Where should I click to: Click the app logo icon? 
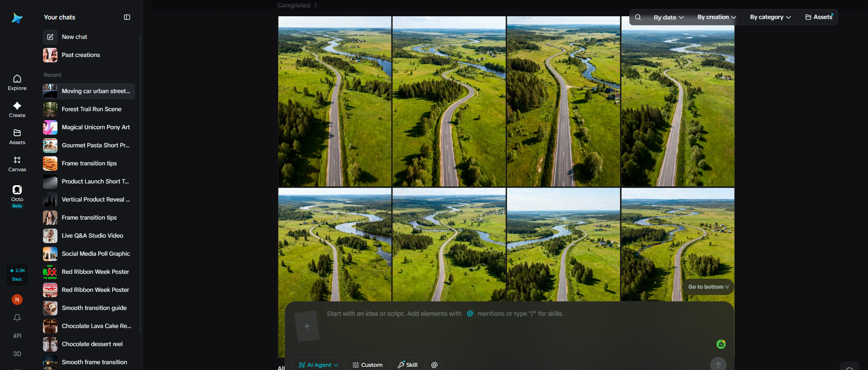[17, 18]
